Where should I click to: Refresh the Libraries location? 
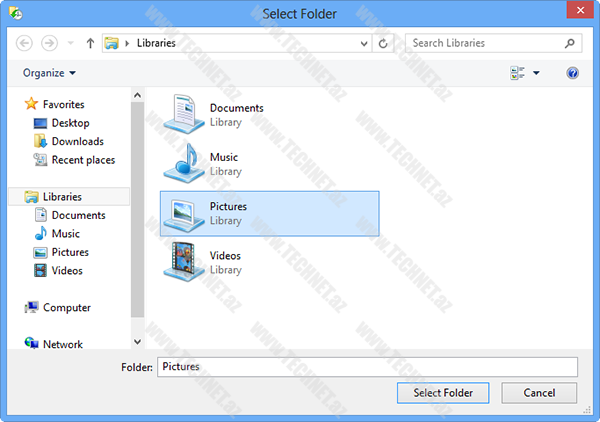383,44
